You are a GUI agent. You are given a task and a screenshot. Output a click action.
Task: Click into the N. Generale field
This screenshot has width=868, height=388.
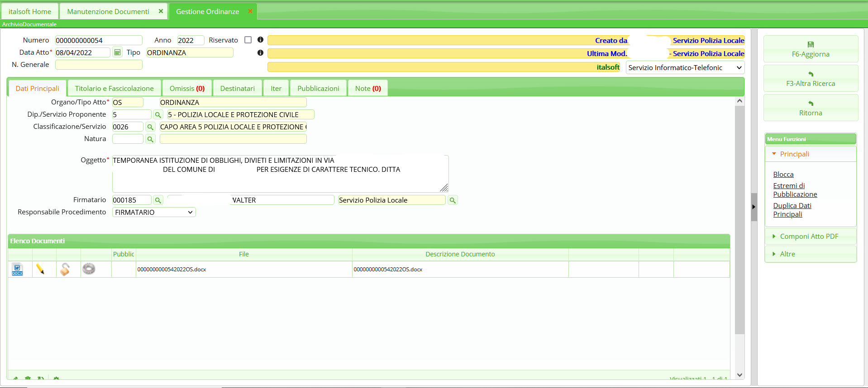coord(99,65)
